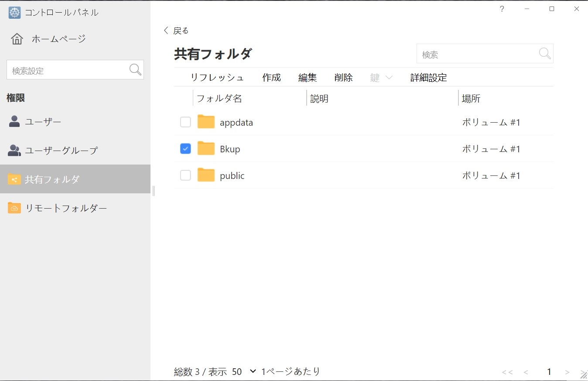Open the help question mark icon
588x381 pixels.
point(502,9)
